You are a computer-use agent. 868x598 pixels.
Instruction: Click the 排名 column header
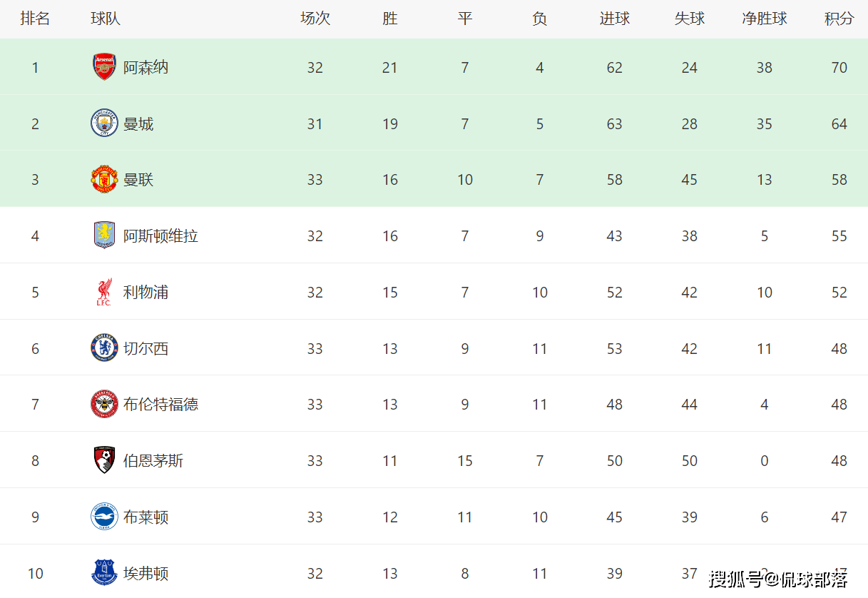(x=35, y=19)
